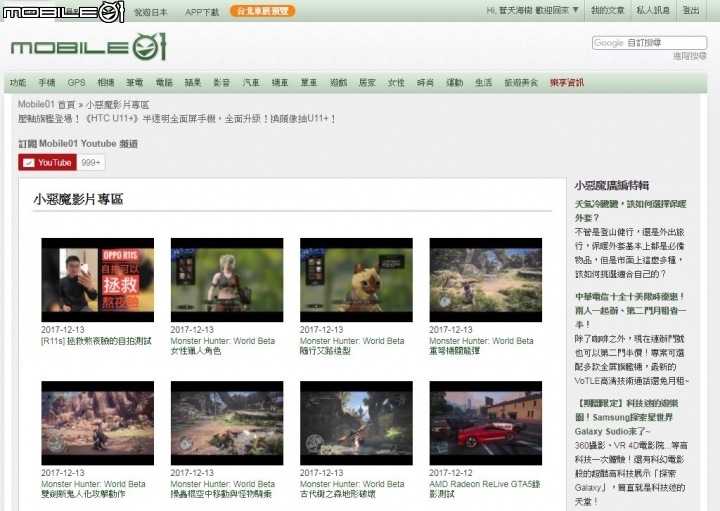Image resolution: width=720 pixels, height=511 pixels.
Task: Open the user account dropdown arrow
Action: (575, 10)
